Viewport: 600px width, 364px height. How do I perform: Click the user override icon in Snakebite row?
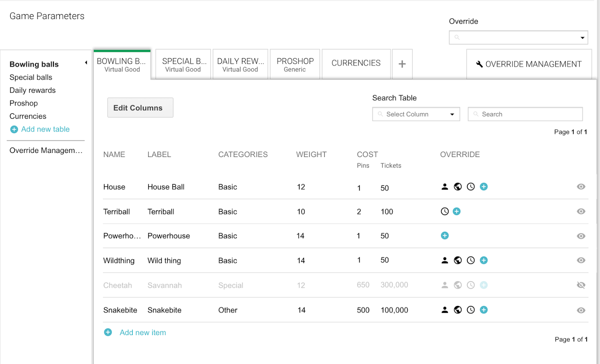[x=445, y=310]
